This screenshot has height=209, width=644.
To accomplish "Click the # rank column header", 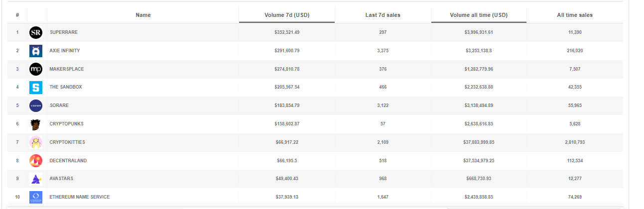I will pos(17,15).
